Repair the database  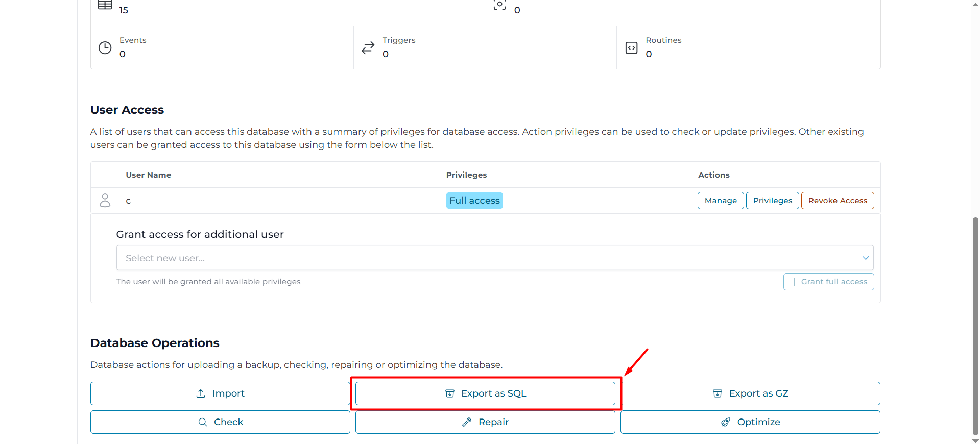click(485, 422)
